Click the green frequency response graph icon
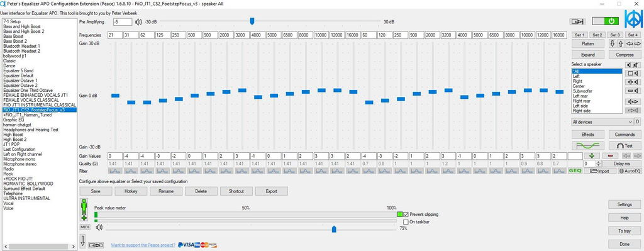Image resolution: width=644 pixels, height=251 pixels. (588, 145)
